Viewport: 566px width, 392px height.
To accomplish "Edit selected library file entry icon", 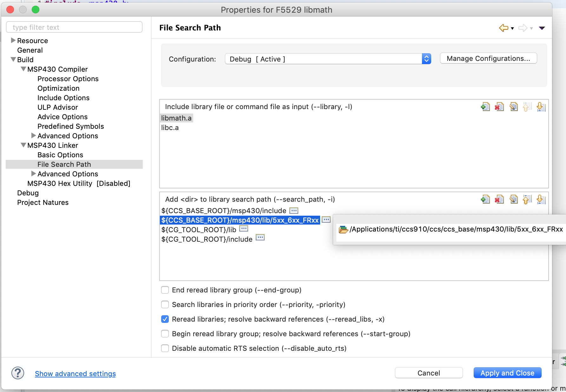I will (x=513, y=107).
